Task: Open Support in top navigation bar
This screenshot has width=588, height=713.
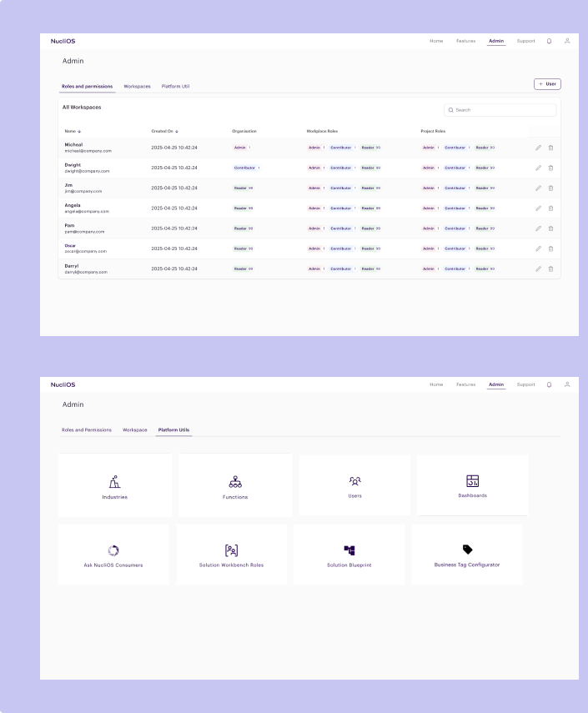Action: click(x=525, y=41)
